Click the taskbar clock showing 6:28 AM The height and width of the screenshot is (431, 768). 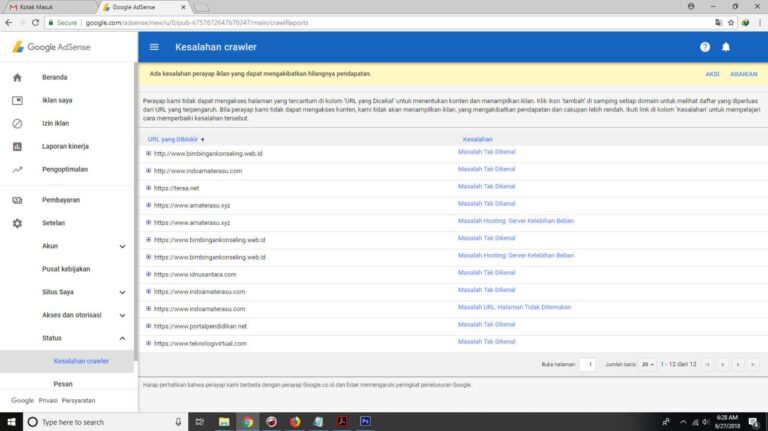click(727, 422)
